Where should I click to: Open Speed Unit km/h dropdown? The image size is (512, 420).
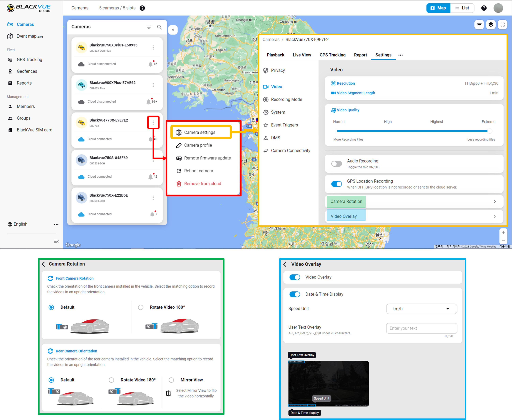[x=421, y=309]
